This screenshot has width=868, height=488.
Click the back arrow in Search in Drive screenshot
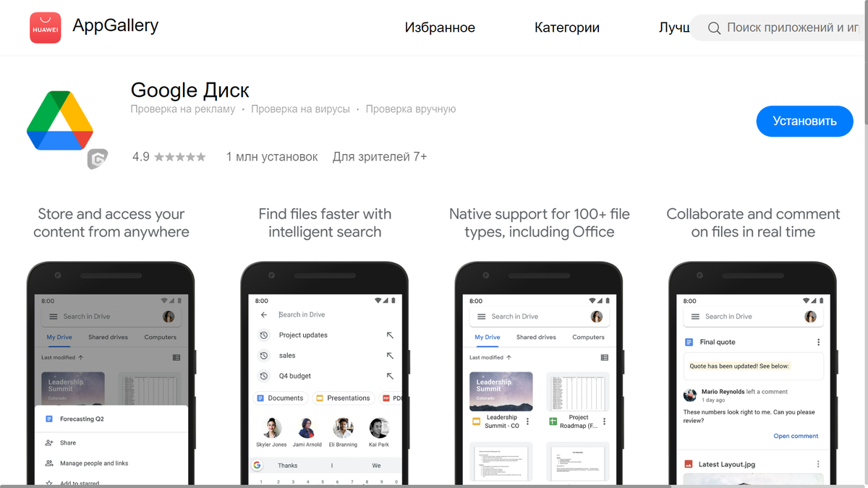coord(264,314)
